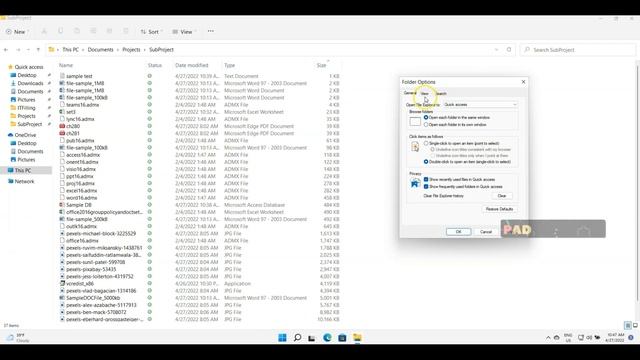Select Open each folder in the same window

pyautogui.click(x=426, y=118)
